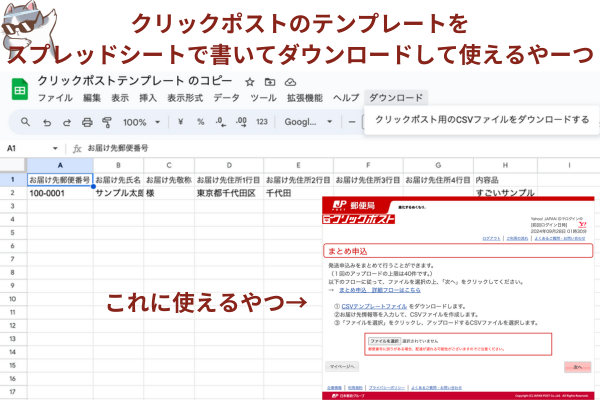The image size is (600, 400).
Task: Select cell お届け先郵便番号 in A1
Action: coord(60,180)
